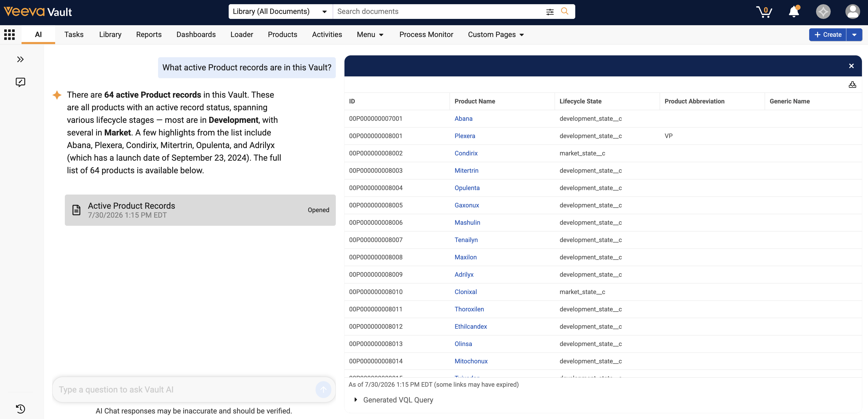The image size is (868, 419).
Task: Open the Loader tab
Action: point(242,34)
